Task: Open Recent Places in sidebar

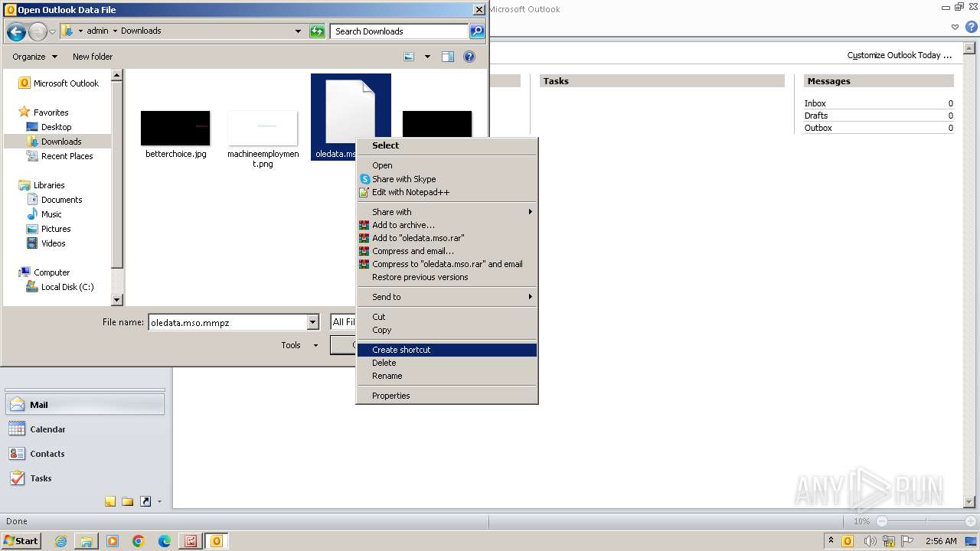Action: pyautogui.click(x=60, y=156)
